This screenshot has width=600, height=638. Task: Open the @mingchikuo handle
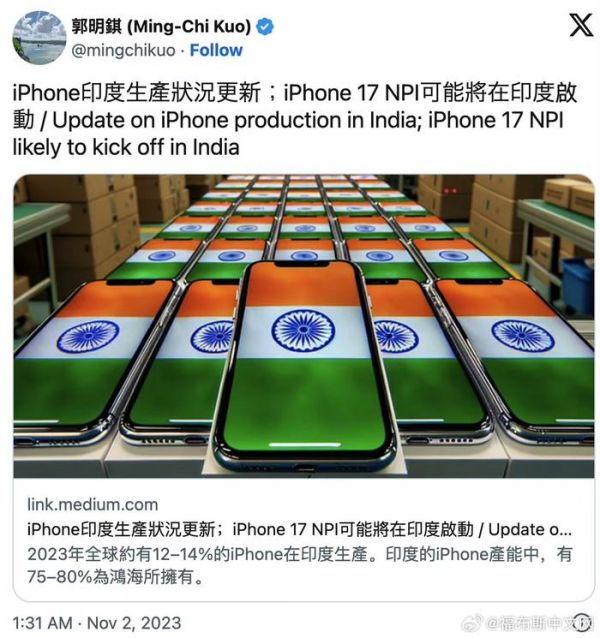(124, 51)
